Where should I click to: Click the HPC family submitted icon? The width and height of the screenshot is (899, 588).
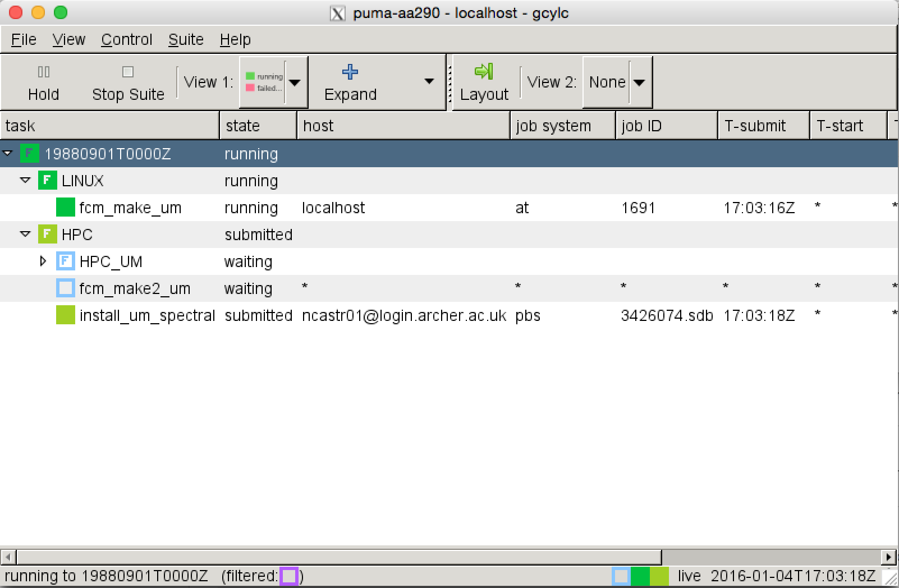pos(48,234)
